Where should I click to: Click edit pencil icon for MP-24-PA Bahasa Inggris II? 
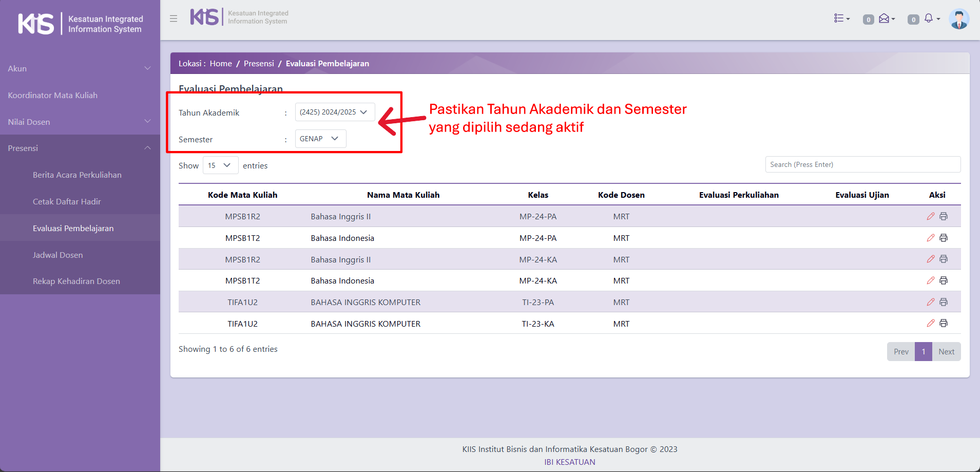click(x=930, y=216)
